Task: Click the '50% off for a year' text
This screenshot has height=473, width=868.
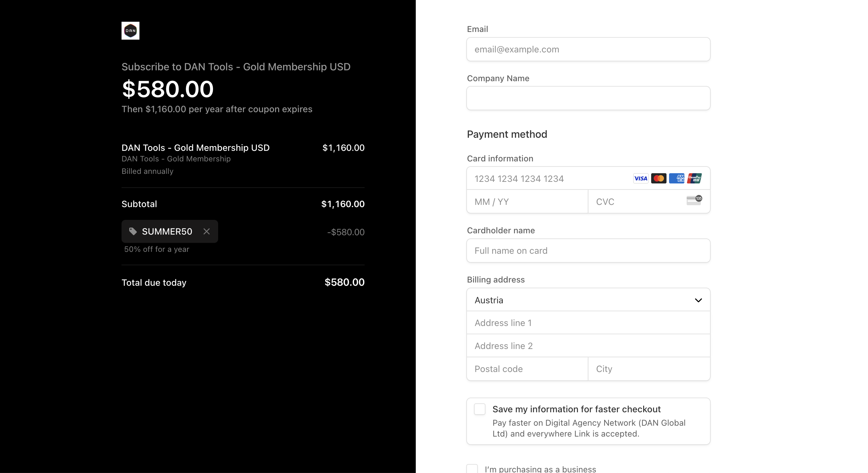Action: click(x=157, y=250)
